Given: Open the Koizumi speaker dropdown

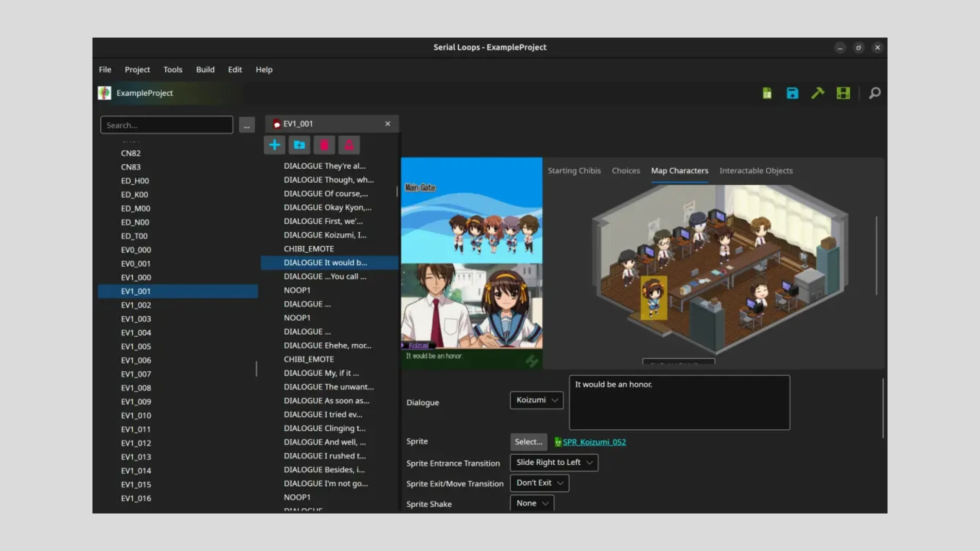Looking at the screenshot, I should (x=536, y=400).
